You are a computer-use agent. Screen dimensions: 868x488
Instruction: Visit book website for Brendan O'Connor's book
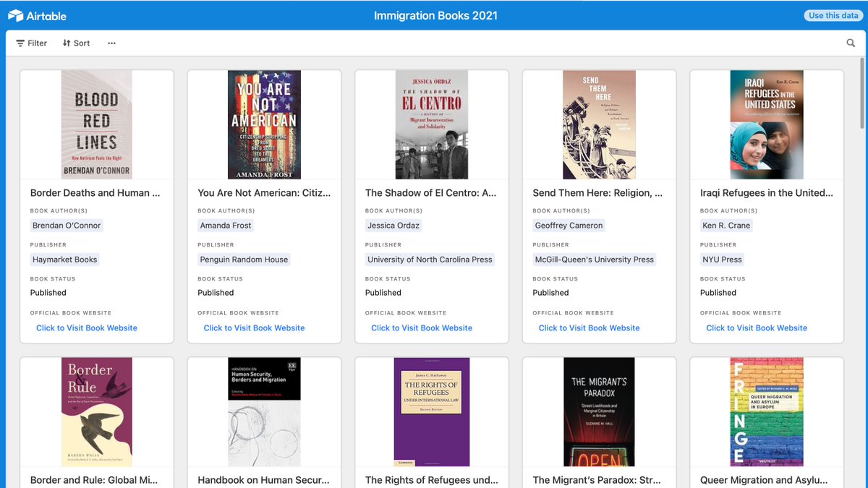coord(87,328)
